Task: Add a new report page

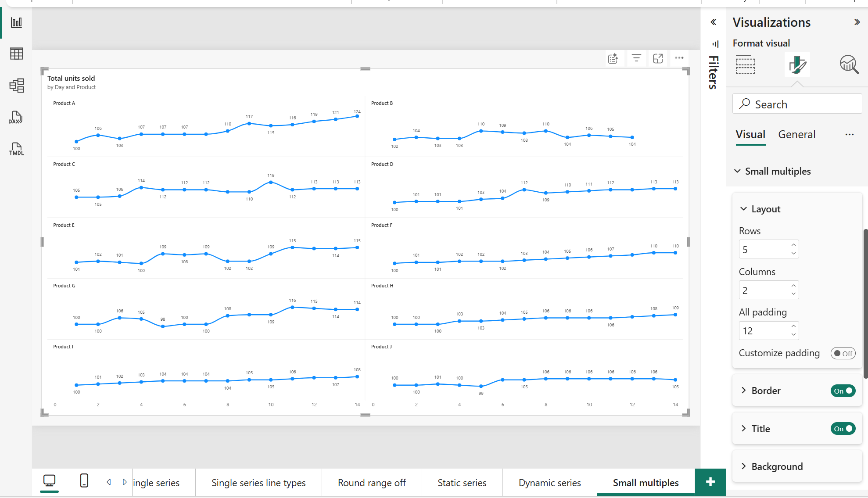Action: pyautogui.click(x=710, y=482)
